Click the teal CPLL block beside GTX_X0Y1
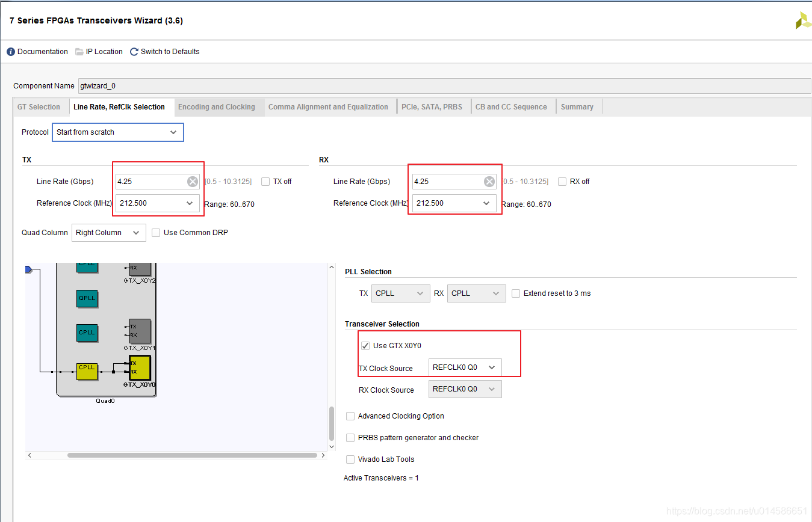 pyautogui.click(x=87, y=333)
